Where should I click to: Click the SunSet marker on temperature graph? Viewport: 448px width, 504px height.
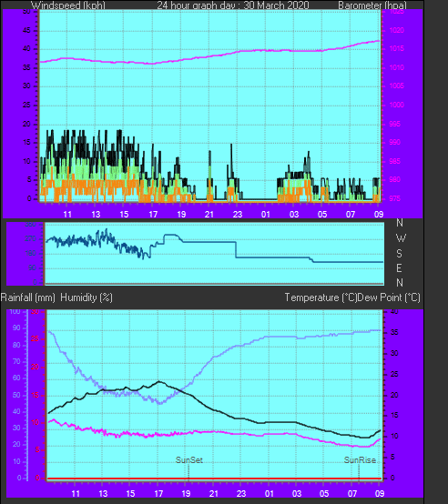(x=189, y=460)
